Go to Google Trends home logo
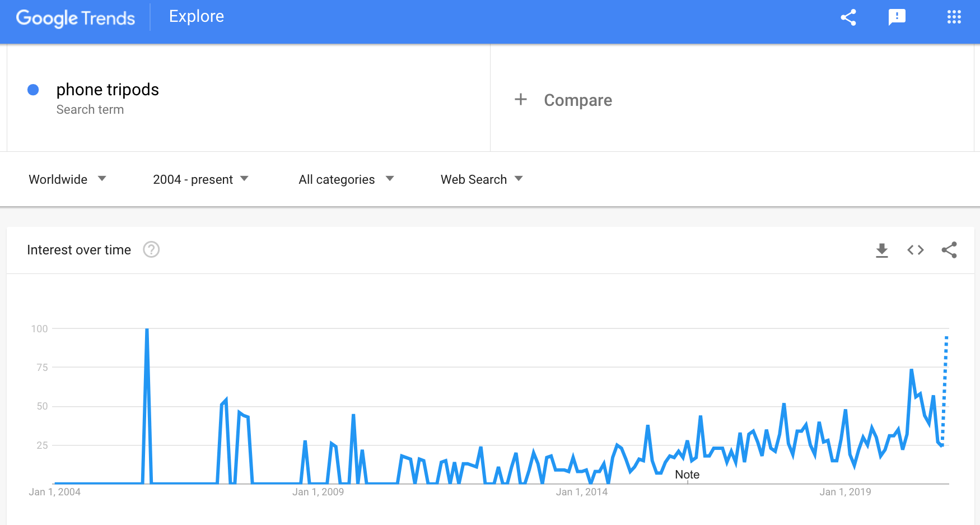Screen dimensions: 980x525 pos(76,18)
